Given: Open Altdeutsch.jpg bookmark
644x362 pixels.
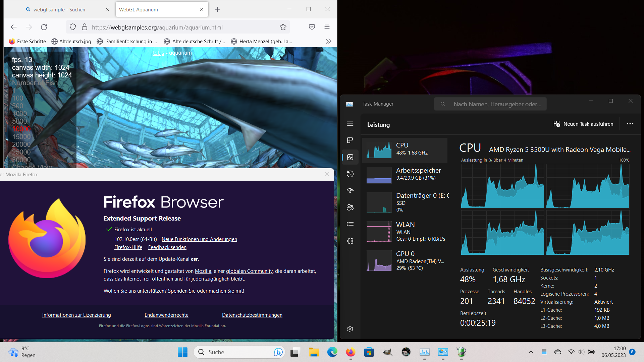Looking at the screenshot, I should click(x=71, y=41).
